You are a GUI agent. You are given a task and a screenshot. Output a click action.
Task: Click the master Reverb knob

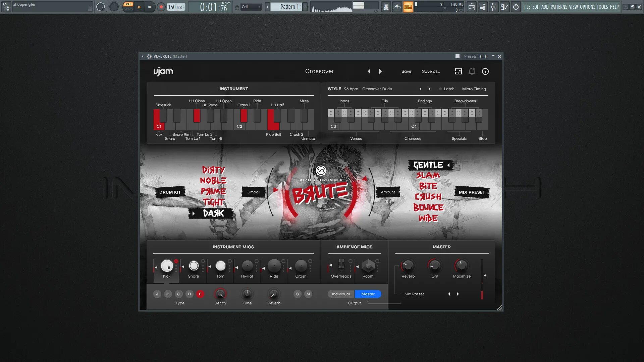click(408, 266)
